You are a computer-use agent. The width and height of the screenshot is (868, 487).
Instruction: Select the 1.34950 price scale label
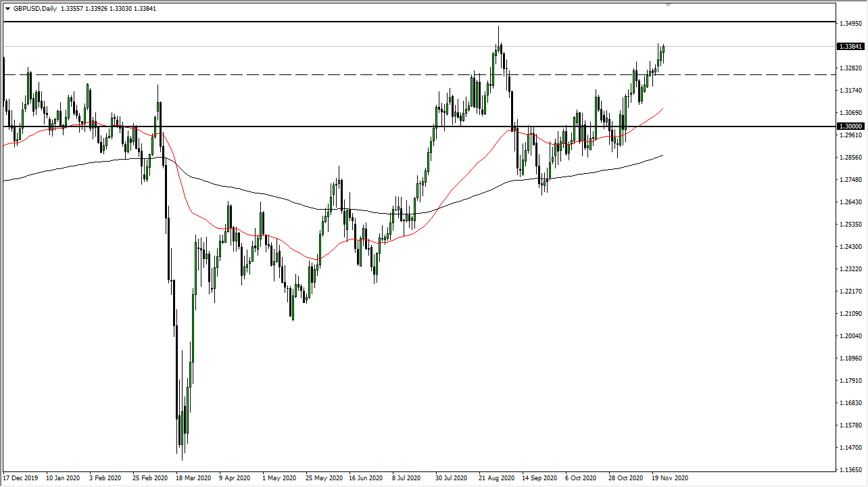(x=849, y=22)
